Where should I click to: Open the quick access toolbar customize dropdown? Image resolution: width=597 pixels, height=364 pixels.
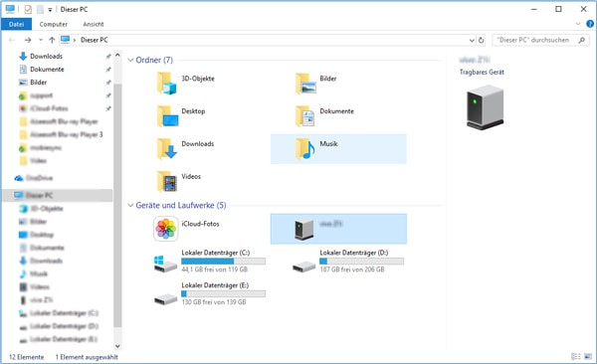pos(50,10)
